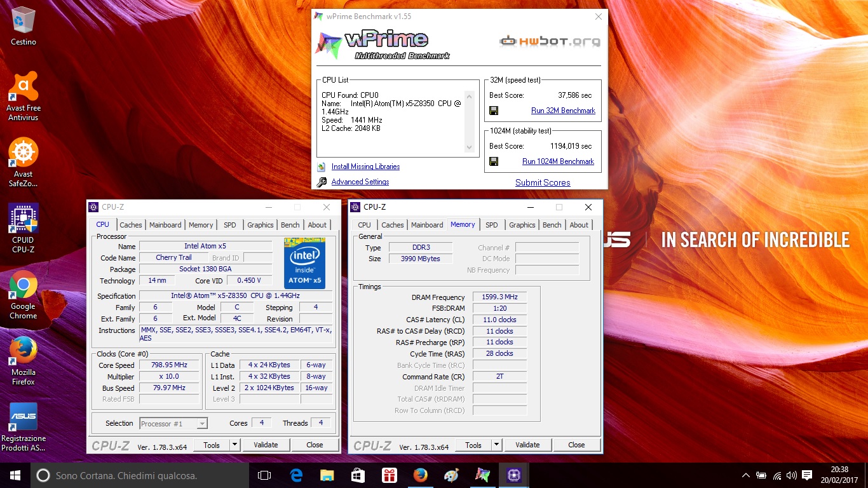This screenshot has height=488, width=868.
Task: Open the volume control in system tray
Action: 792,475
